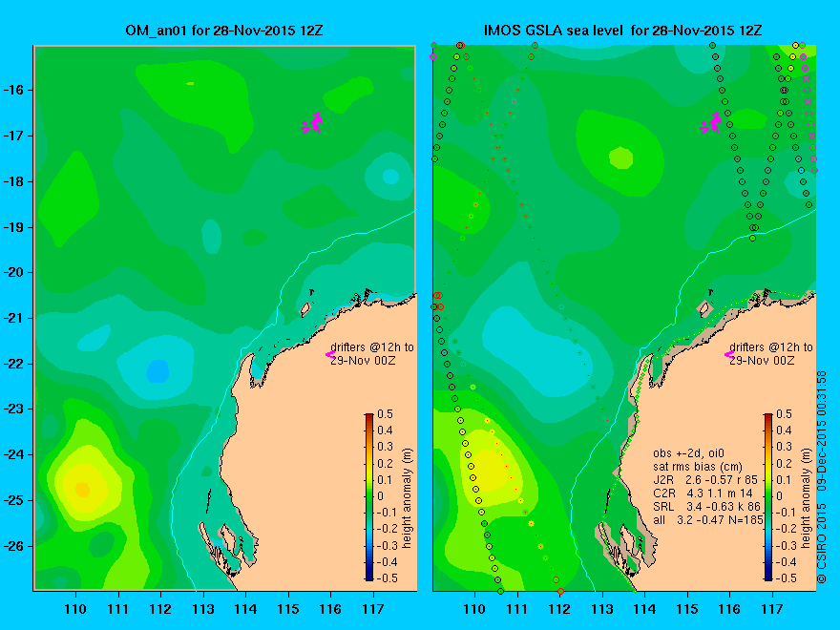This screenshot has width=840, height=630.
Task: Click the '110' longitude label under the left map
Action: click(x=75, y=609)
